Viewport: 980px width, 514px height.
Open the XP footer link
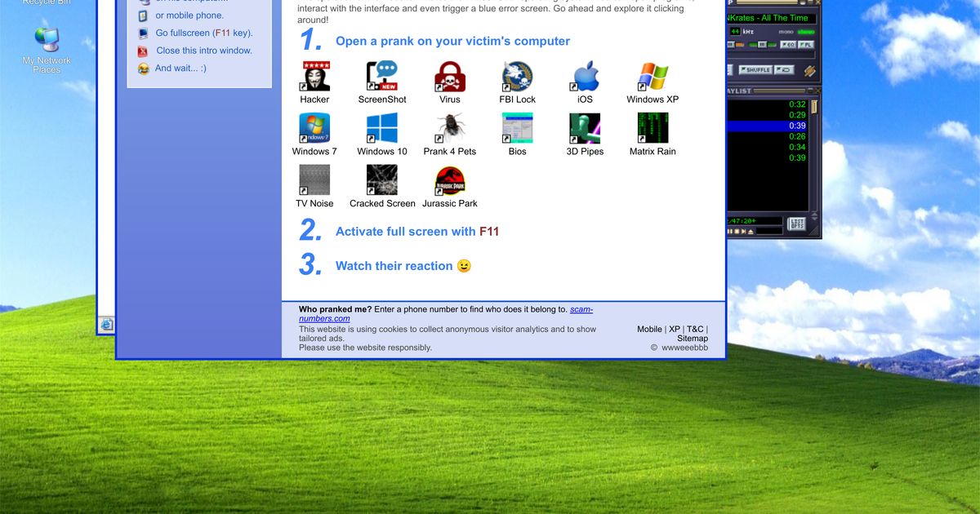(x=675, y=330)
